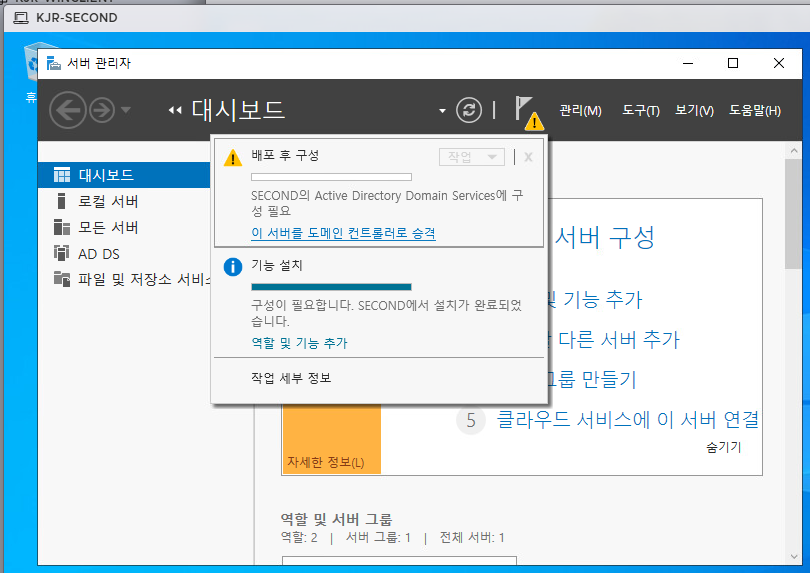Screen dimensions: 810x573
Task: Click the 서버 관리자 title bar icon
Action: coord(54,64)
